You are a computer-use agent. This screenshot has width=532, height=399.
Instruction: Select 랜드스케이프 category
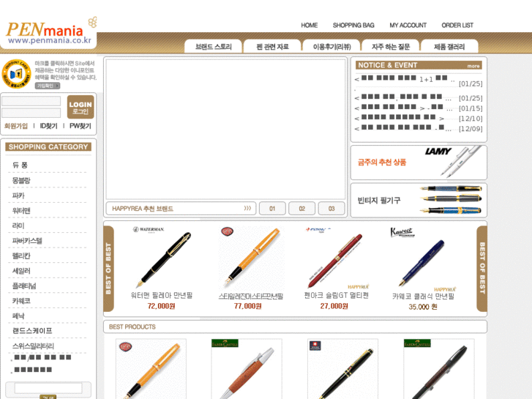[x=32, y=331]
